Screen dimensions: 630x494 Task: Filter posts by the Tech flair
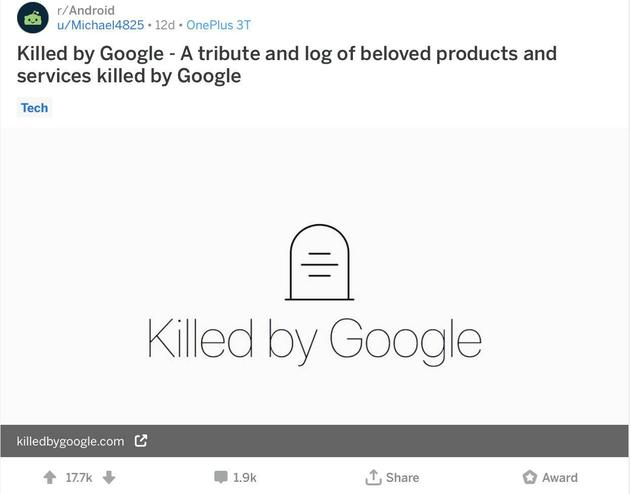coord(34,108)
